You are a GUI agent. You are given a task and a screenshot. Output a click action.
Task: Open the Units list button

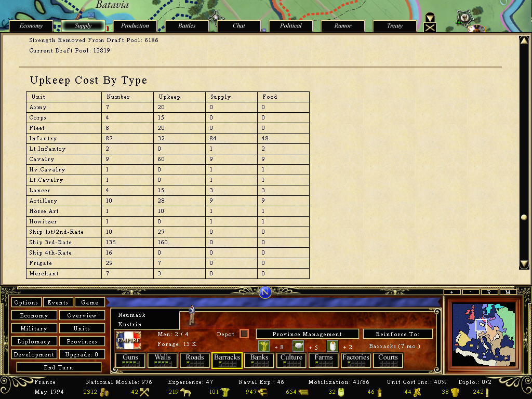pos(82,328)
